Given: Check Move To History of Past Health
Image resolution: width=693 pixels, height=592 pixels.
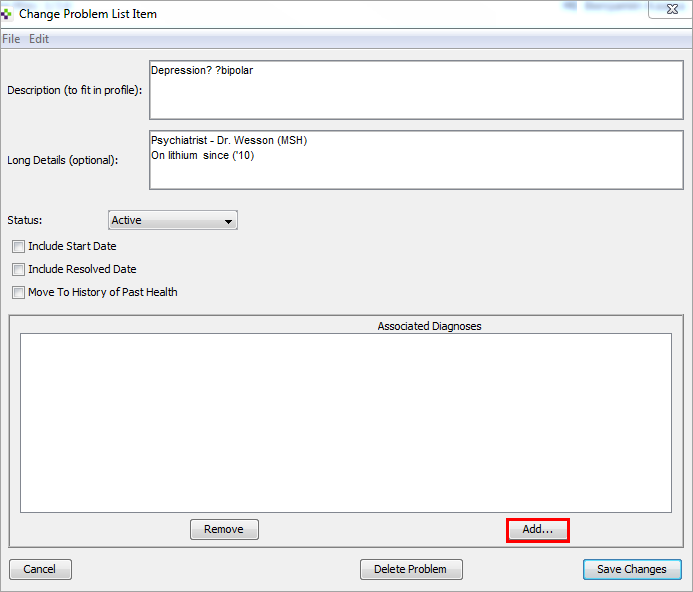Looking at the screenshot, I should coord(18,292).
